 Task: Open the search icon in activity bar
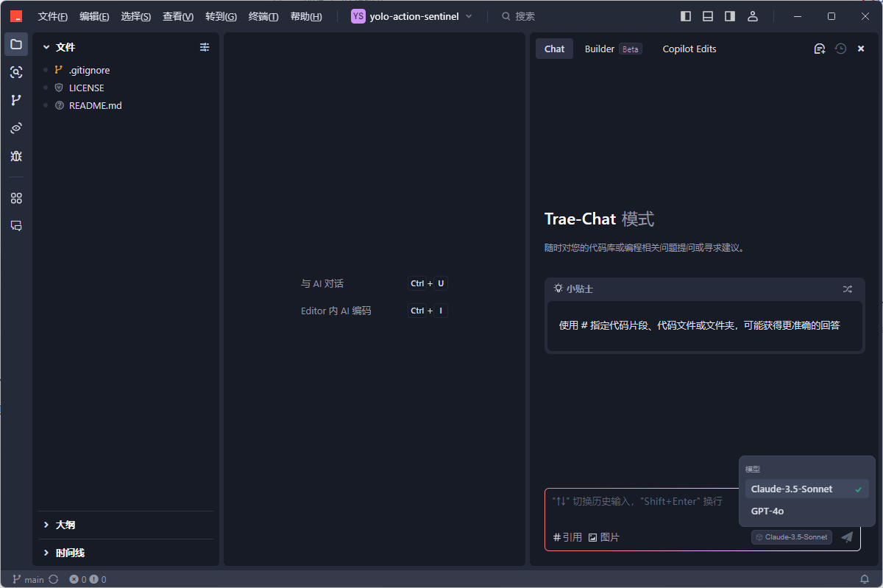click(x=16, y=72)
